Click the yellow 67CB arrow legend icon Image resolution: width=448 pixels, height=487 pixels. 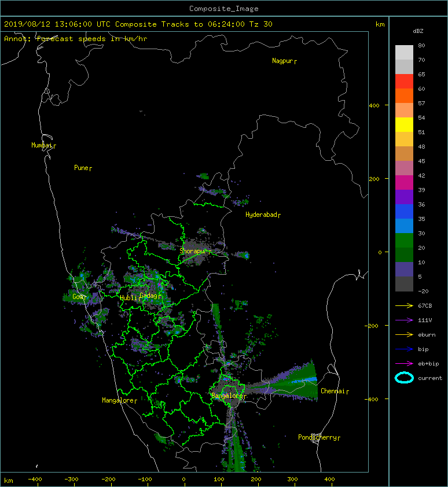click(x=404, y=305)
